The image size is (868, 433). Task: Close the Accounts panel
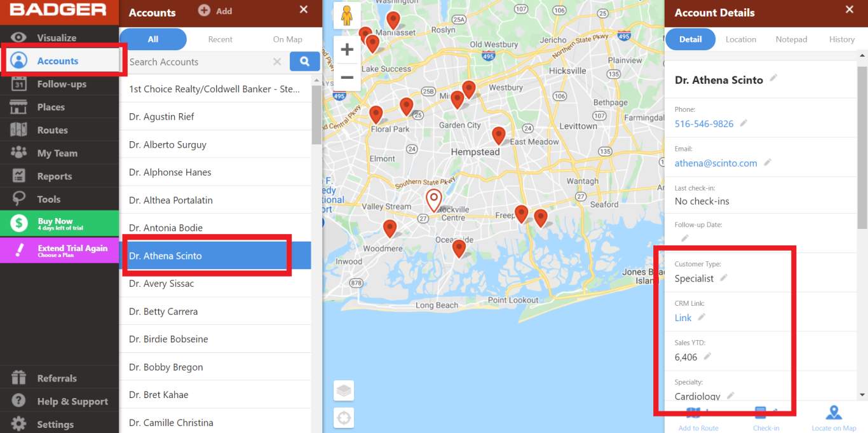pos(304,10)
